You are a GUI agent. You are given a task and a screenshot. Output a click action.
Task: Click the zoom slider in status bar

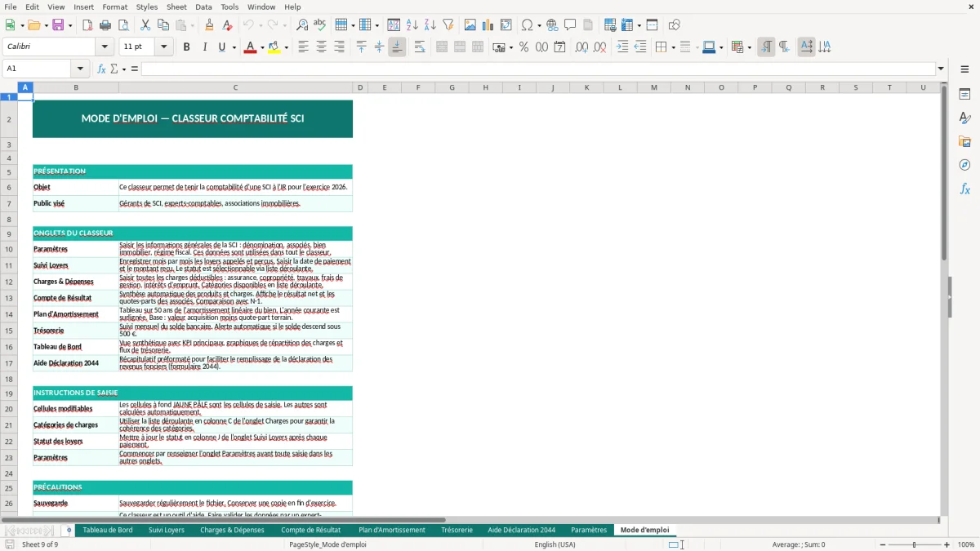pyautogui.click(x=914, y=544)
